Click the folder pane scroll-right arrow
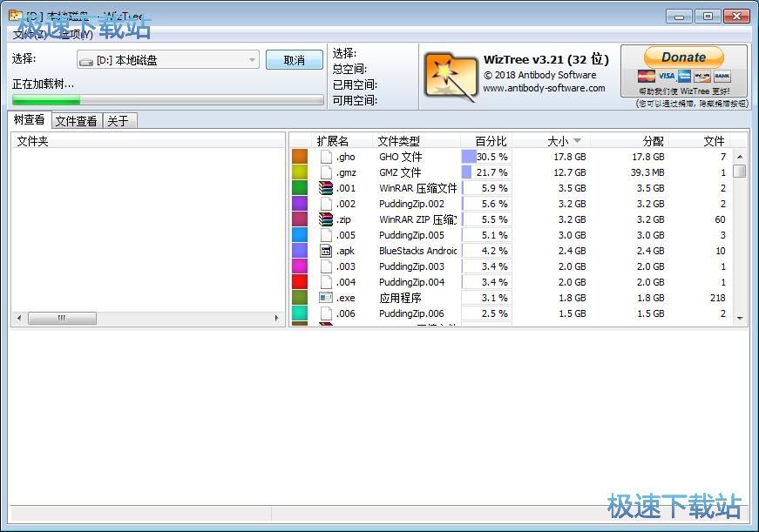This screenshot has height=532, width=759. pyautogui.click(x=276, y=318)
